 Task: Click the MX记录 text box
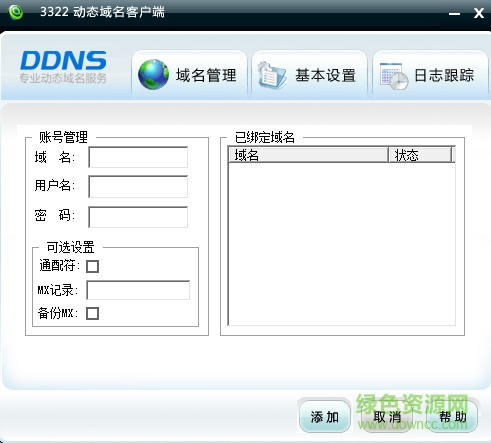pyautogui.click(x=138, y=290)
